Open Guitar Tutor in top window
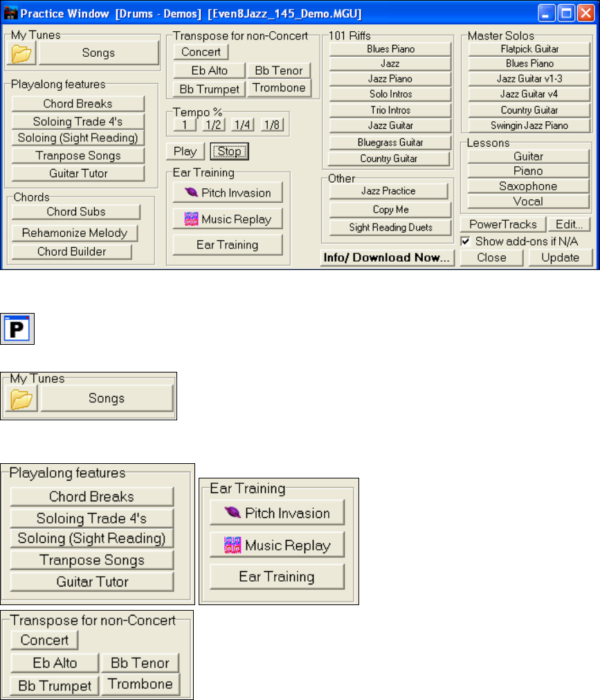 [x=78, y=173]
